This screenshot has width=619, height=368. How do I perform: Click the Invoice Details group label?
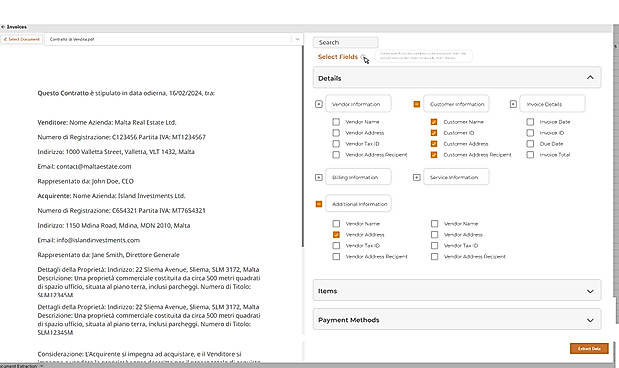(552, 104)
